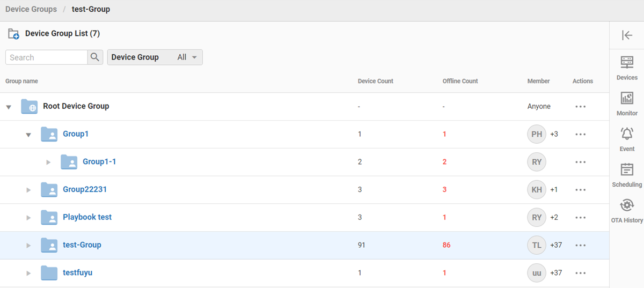This screenshot has height=288, width=644.
Task: Select the testfuyu group
Action: tap(77, 273)
